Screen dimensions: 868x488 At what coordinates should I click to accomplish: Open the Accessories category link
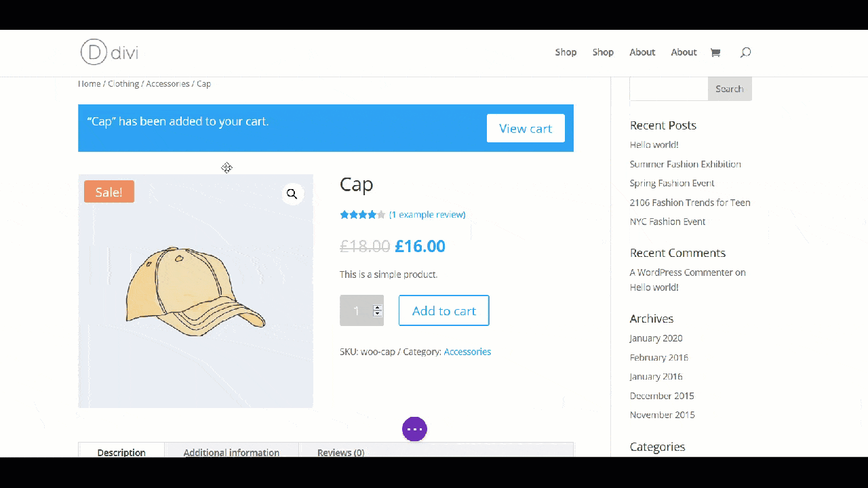[x=467, y=352]
